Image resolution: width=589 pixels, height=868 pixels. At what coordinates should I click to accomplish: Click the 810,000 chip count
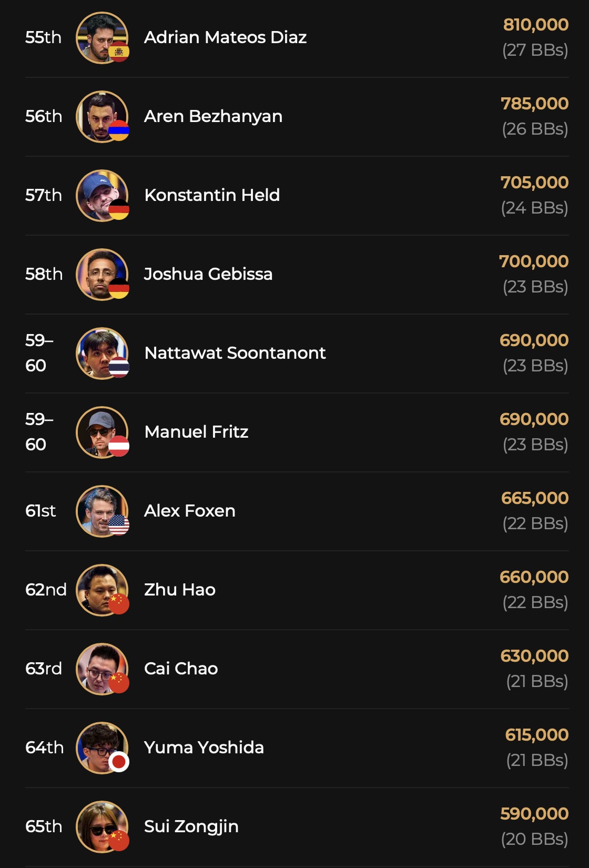pos(535,25)
